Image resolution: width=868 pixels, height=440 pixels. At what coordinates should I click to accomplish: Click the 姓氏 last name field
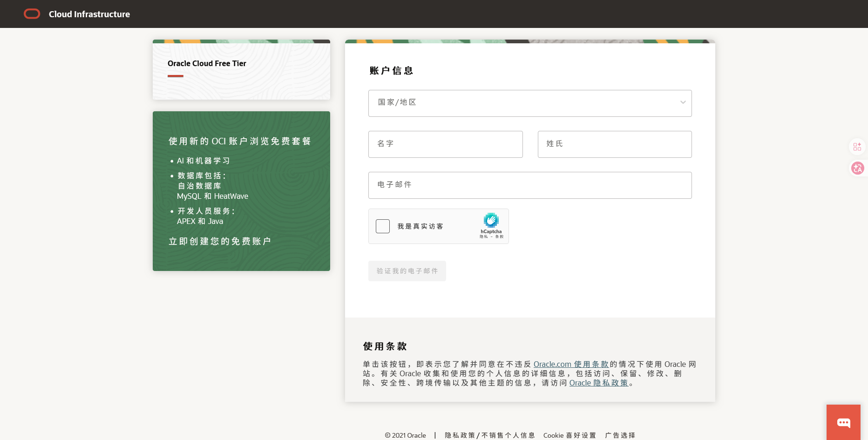tap(615, 144)
